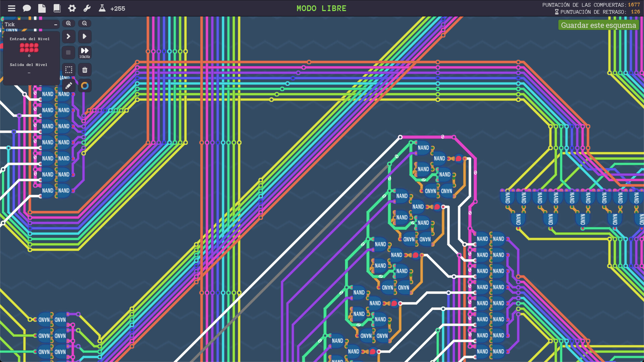Select the wrench tools icon

(x=87, y=8)
